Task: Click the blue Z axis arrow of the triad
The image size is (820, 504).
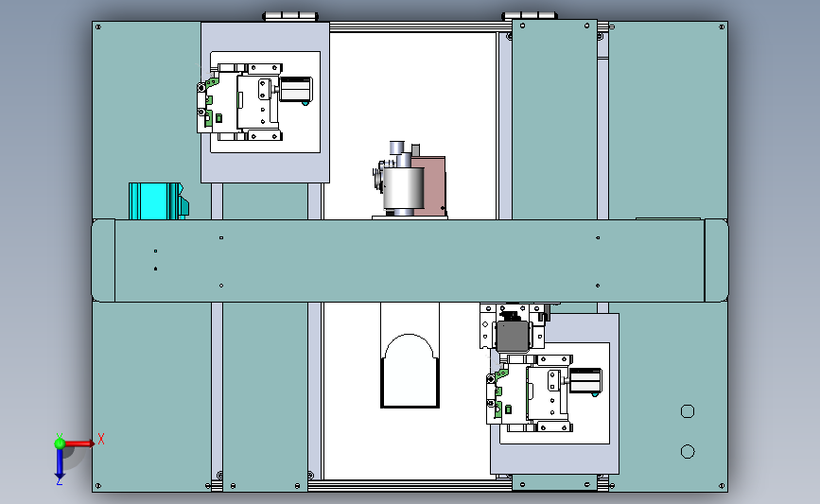Action: 60,464
